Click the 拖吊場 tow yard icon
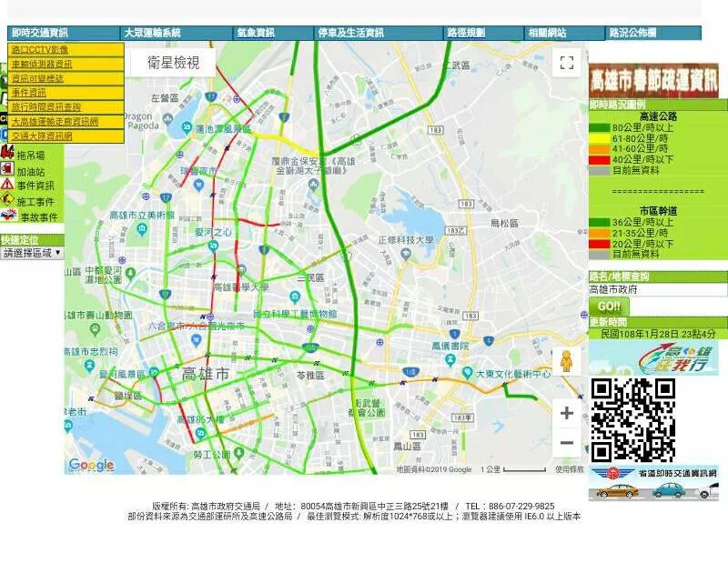Screen dimensions: 728x563 tap(7, 152)
